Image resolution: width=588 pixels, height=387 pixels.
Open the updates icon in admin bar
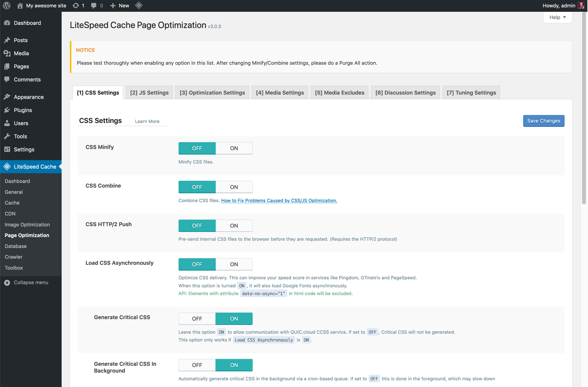pyautogui.click(x=76, y=6)
